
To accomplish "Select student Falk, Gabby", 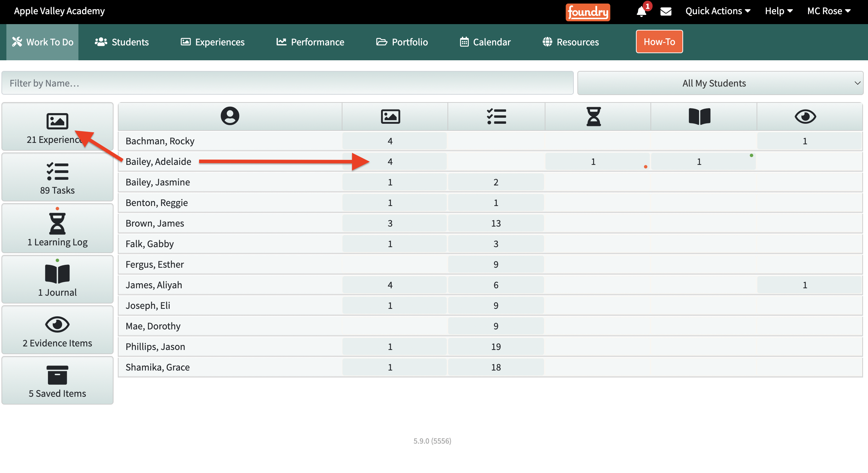I will (x=150, y=244).
